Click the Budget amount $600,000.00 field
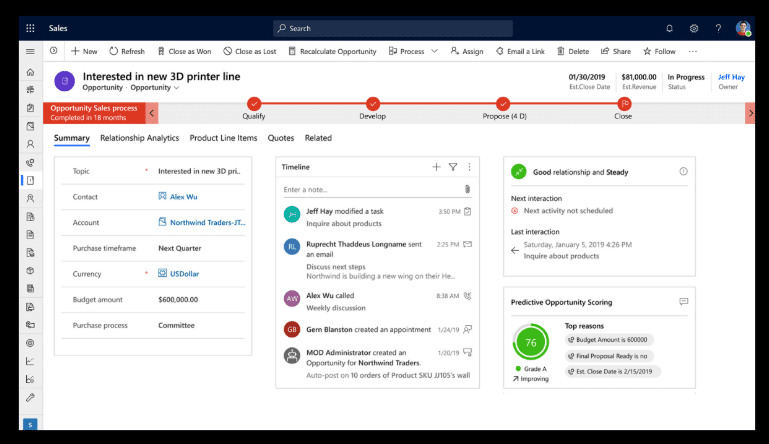This screenshot has width=769, height=444. pos(153,300)
